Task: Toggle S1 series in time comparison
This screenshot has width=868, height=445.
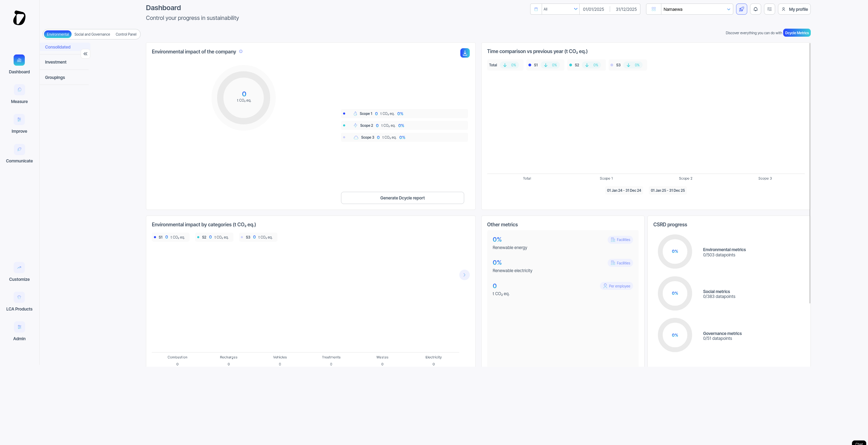Action: click(545, 65)
